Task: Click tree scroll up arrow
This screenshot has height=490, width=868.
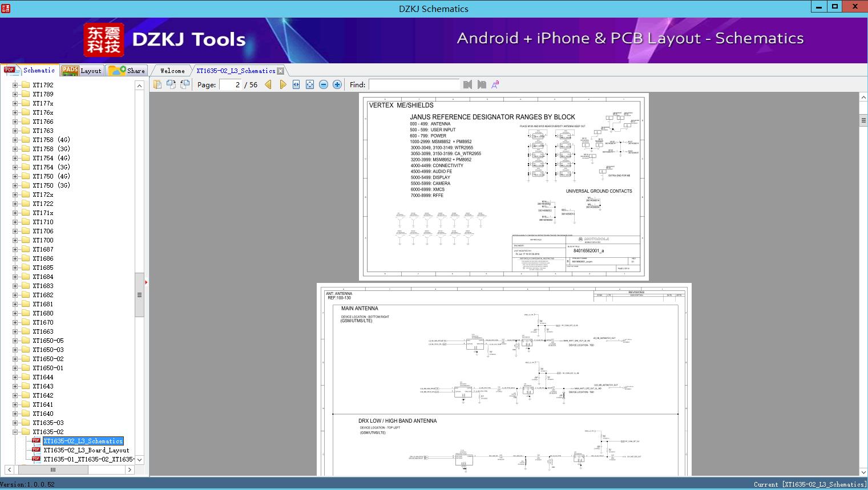Action: pos(139,86)
